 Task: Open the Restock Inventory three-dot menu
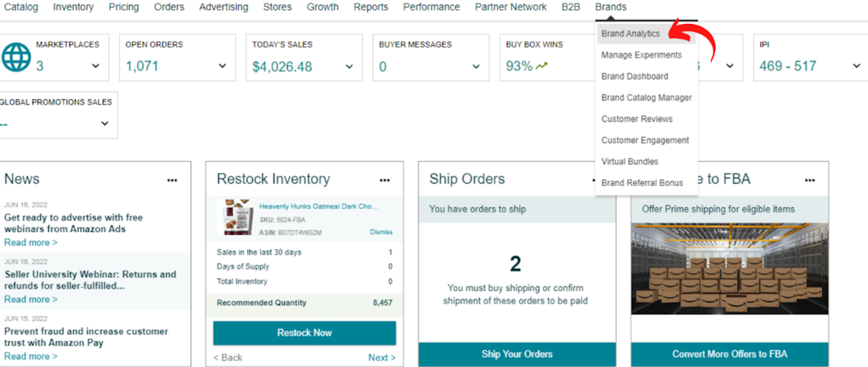384,180
